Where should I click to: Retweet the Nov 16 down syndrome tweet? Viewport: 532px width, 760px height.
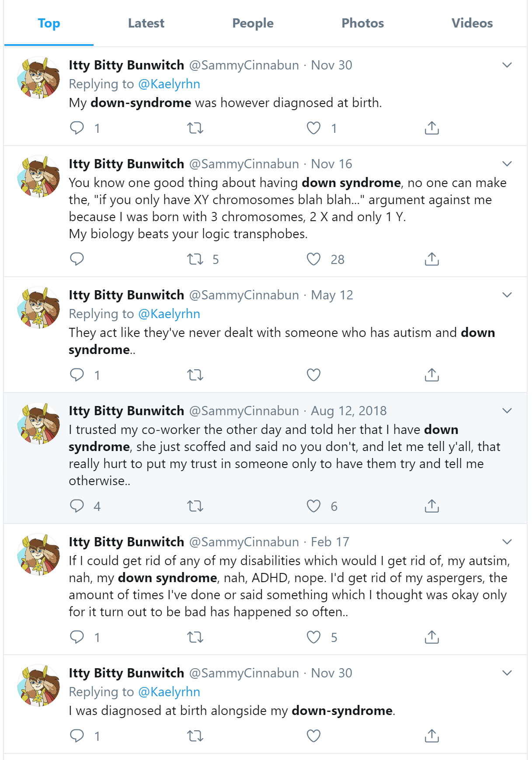tap(195, 259)
